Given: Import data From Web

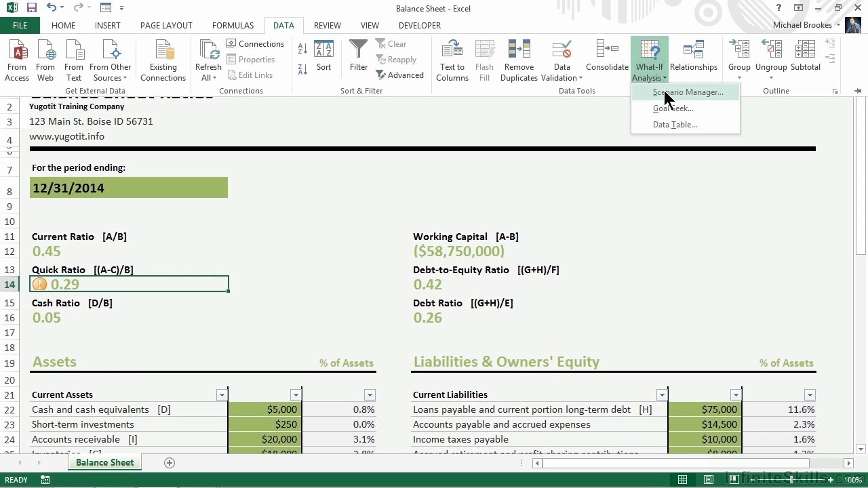Looking at the screenshot, I should click(x=45, y=61).
